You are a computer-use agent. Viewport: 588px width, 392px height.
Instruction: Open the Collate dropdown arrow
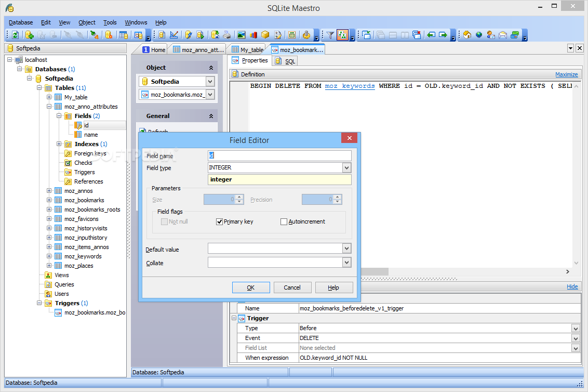347,263
